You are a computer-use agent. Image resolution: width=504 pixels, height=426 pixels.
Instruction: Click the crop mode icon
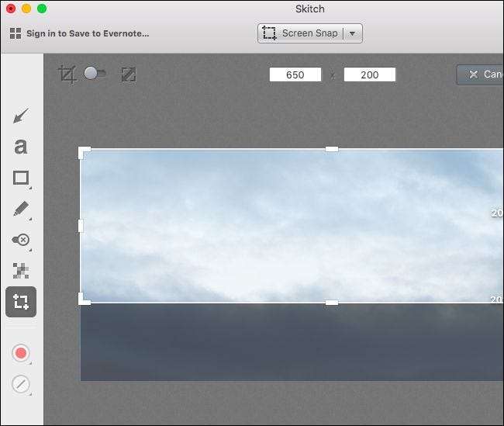[67, 74]
